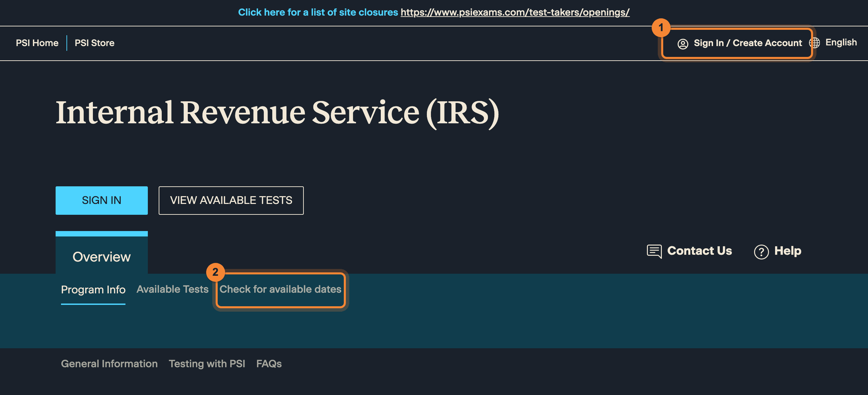Image resolution: width=868 pixels, height=395 pixels.
Task: Click the blue SIGN IN button
Action: point(102,200)
